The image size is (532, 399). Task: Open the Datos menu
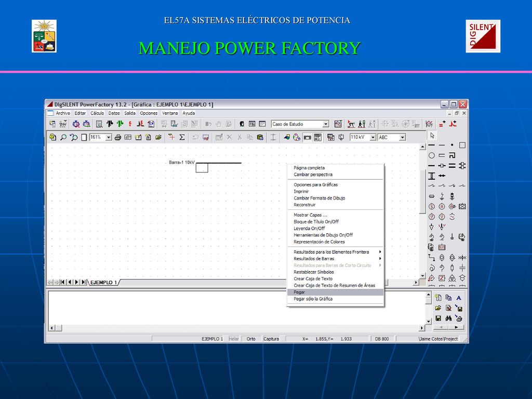pos(114,113)
